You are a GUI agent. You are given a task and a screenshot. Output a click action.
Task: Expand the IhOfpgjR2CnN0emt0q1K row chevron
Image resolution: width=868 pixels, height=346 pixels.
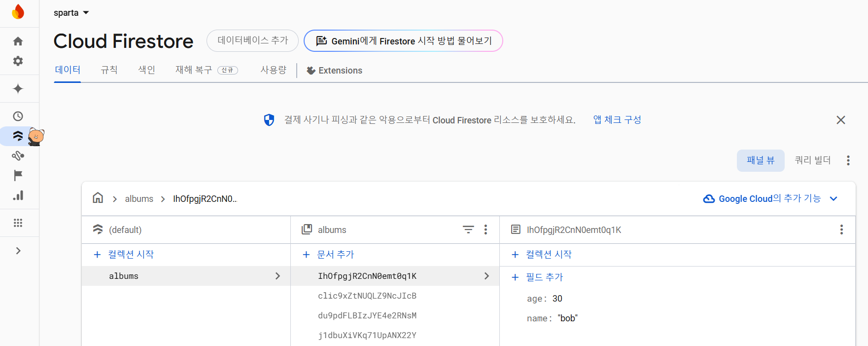(486, 276)
